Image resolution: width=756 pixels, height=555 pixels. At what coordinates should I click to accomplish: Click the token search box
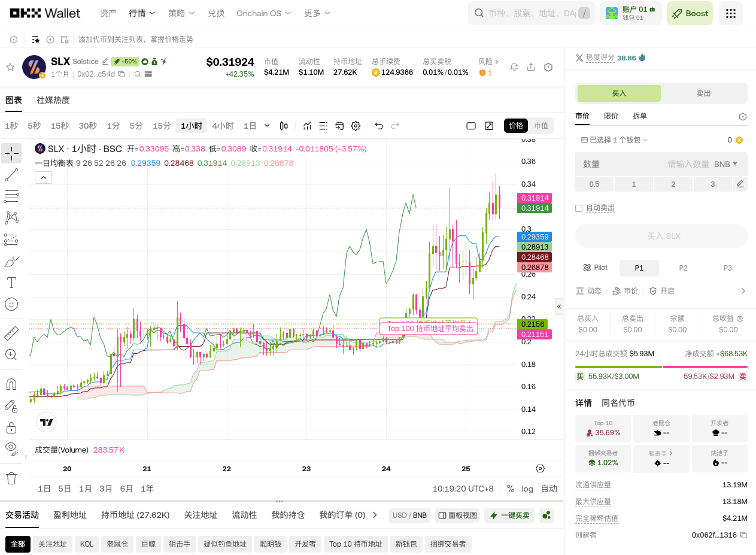532,13
